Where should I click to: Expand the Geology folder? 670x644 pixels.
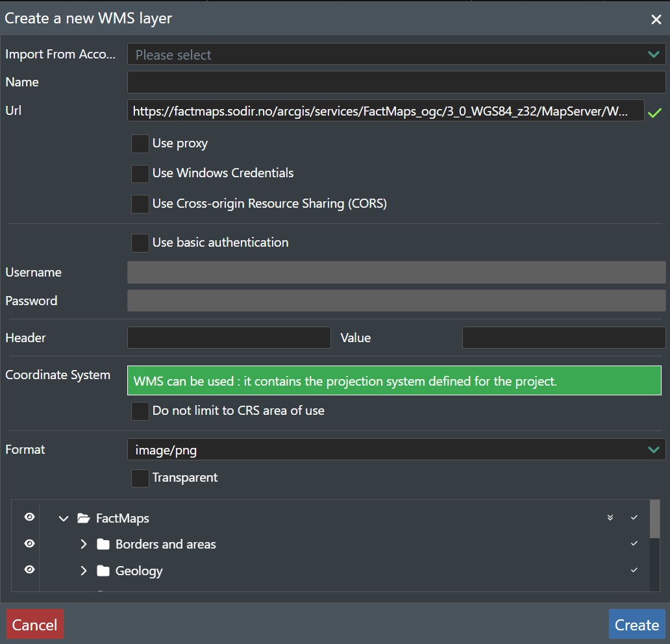[84, 571]
